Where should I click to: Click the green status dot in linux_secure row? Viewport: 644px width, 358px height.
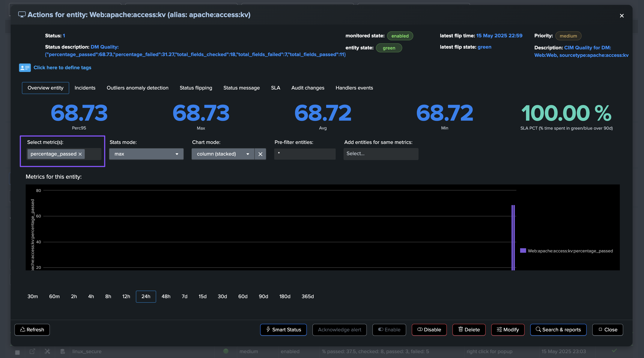click(x=226, y=351)
